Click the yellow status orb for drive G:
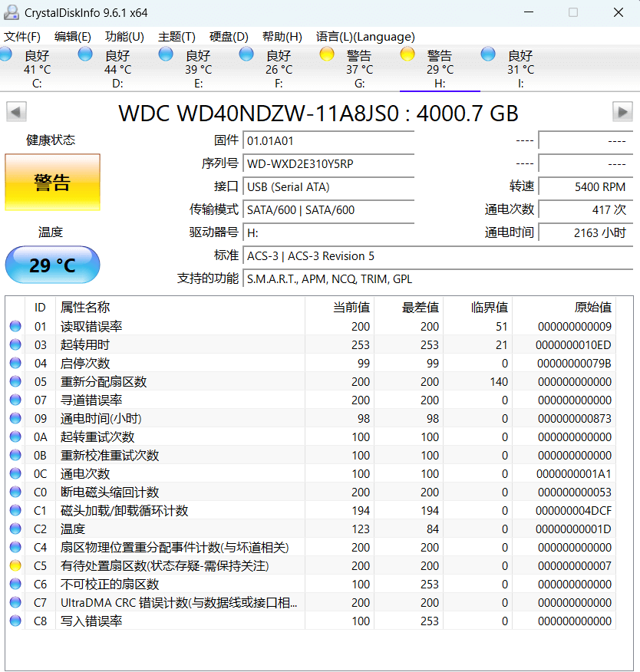The width and height of the screenshot is (640, 672). pos(327,54)
